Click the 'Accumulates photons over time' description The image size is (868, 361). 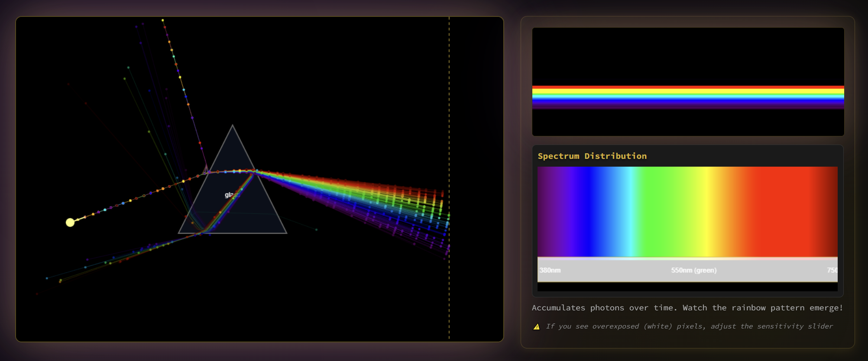click(x=687, y=308)
